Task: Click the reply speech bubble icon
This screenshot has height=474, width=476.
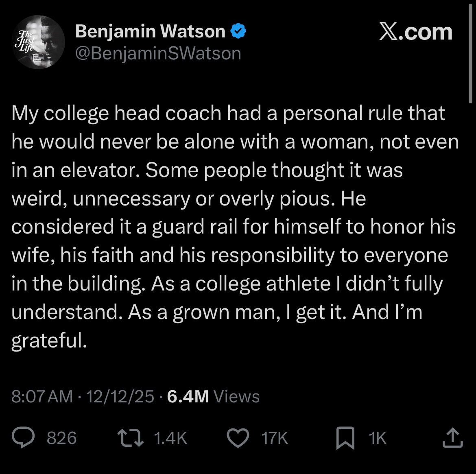Action: (x=24, y=438)
